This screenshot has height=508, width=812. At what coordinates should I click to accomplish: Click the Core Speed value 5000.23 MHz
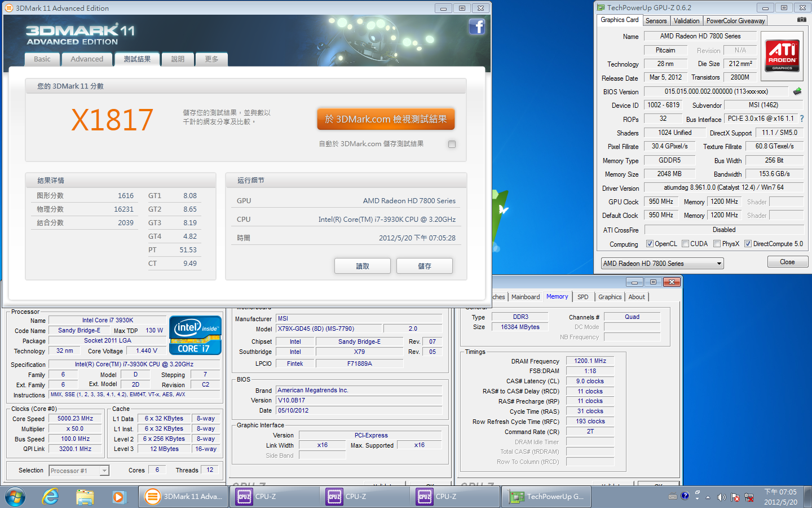pos(76,419)
